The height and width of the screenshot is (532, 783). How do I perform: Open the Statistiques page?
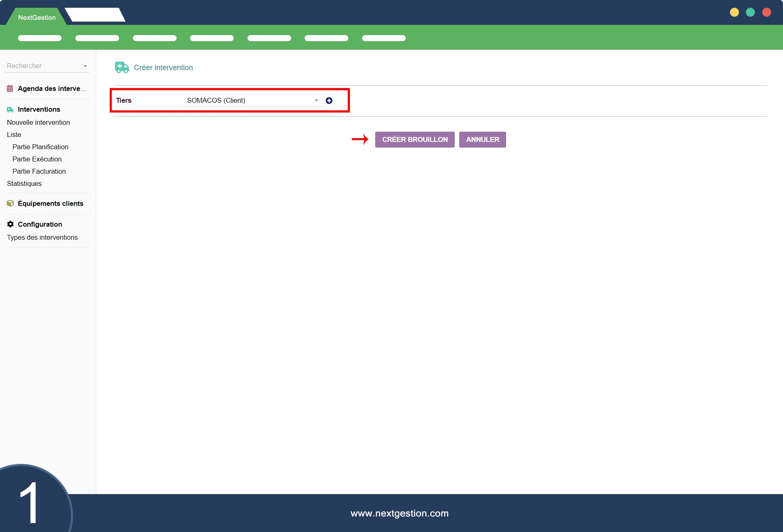point(24,183)
